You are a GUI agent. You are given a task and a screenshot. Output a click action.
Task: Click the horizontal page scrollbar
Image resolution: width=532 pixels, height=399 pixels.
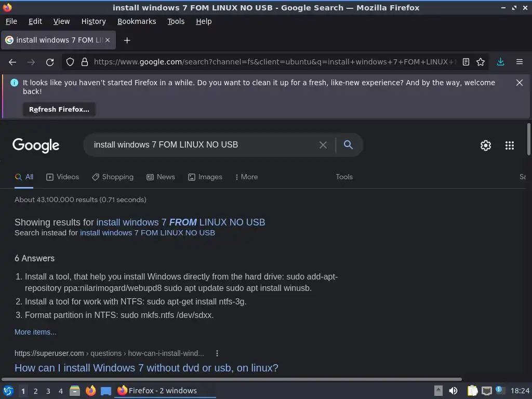pos(231,379)
